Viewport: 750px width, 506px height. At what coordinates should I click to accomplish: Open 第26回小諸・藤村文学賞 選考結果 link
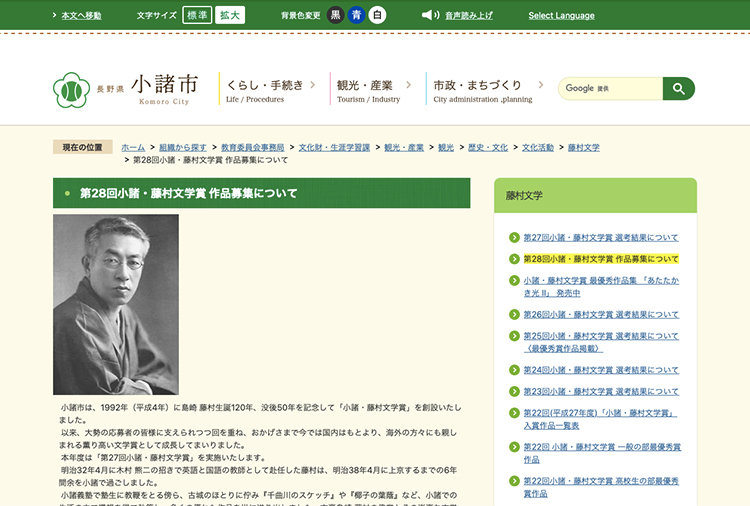tap(601, 315)
